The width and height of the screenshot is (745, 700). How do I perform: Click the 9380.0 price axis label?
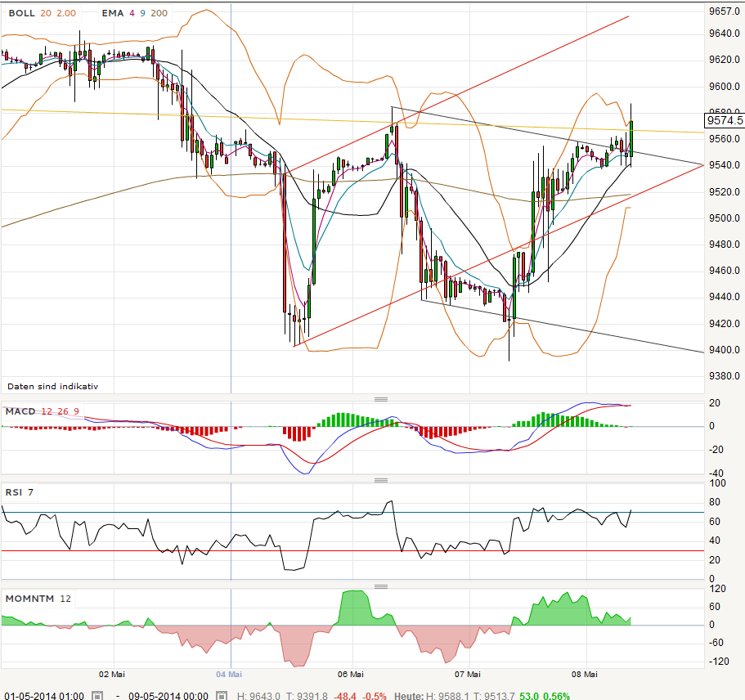[724, 376]
